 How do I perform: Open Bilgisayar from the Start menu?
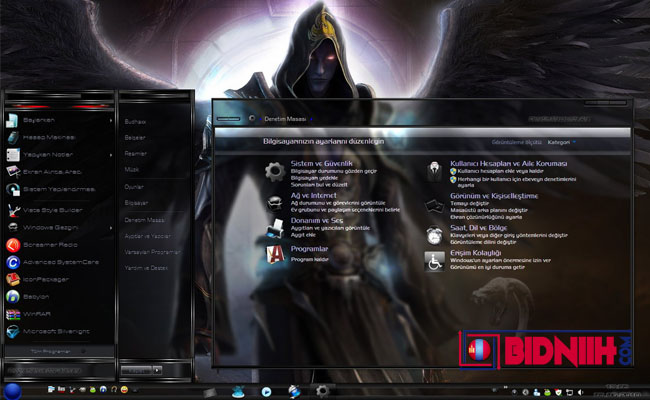(136, 203)
